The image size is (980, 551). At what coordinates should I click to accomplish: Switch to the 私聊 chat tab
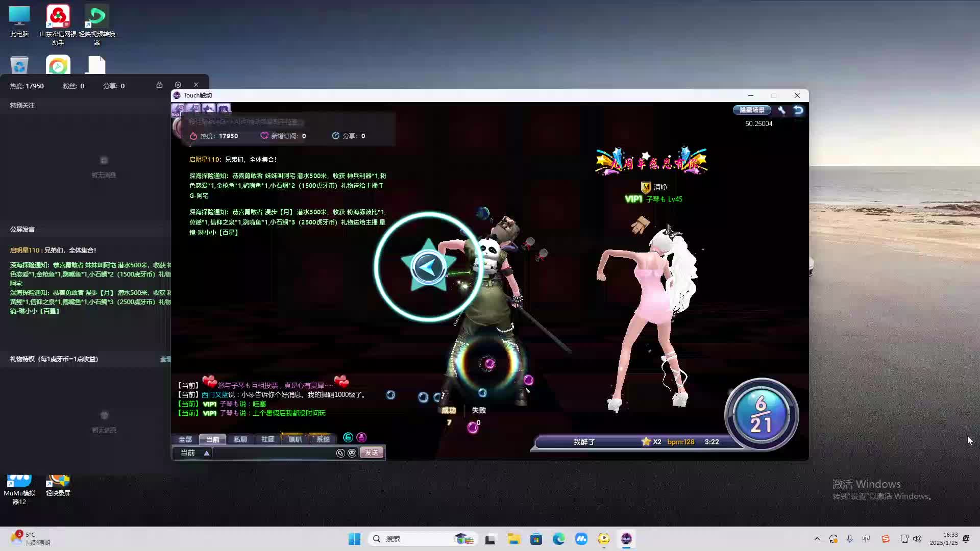[x=240, y=439]
